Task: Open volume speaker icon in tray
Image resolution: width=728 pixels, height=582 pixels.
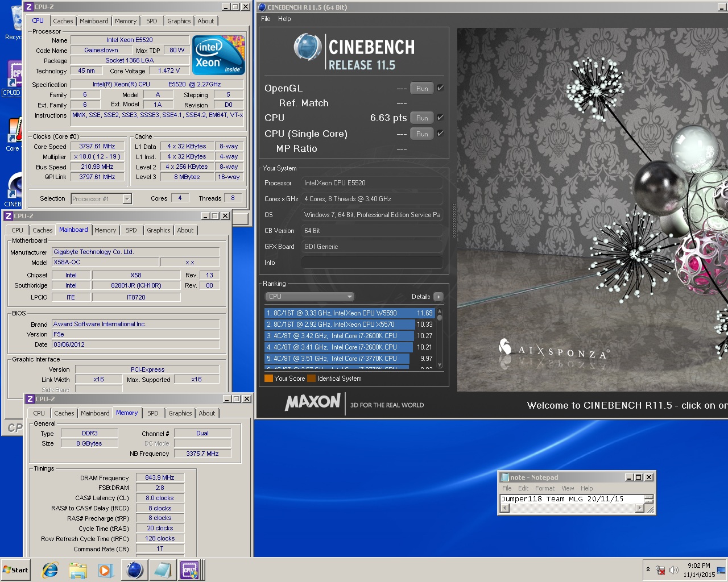Action: [x=674, y=570]
